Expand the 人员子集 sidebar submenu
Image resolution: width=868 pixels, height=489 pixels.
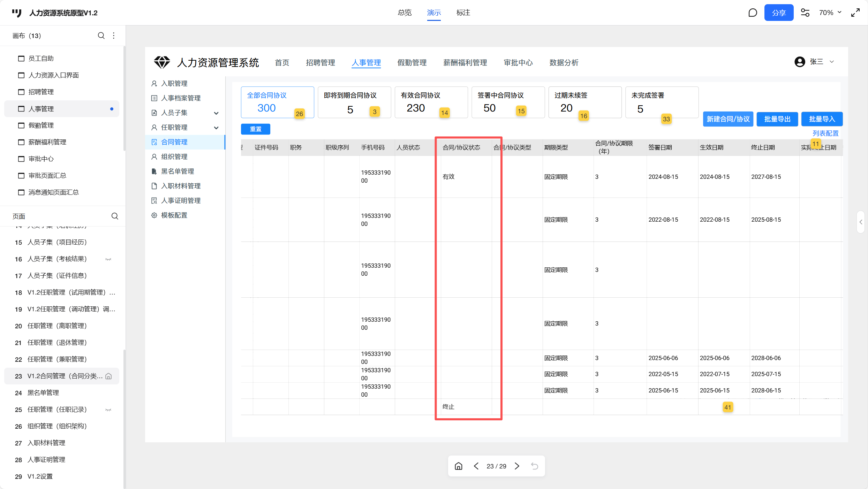coord(216,113)
